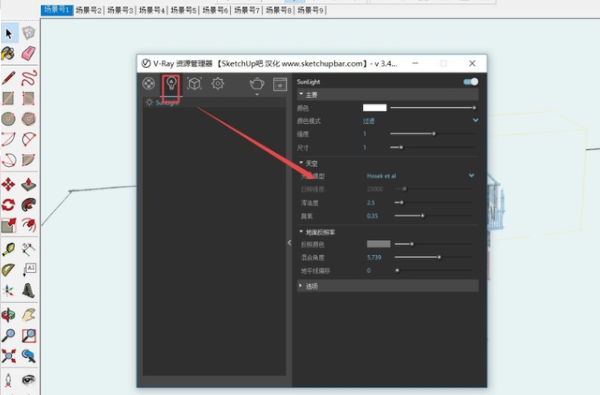Start render with teapot icon
This screenshot has width=600, height=395.
click(x=257, y=83)
